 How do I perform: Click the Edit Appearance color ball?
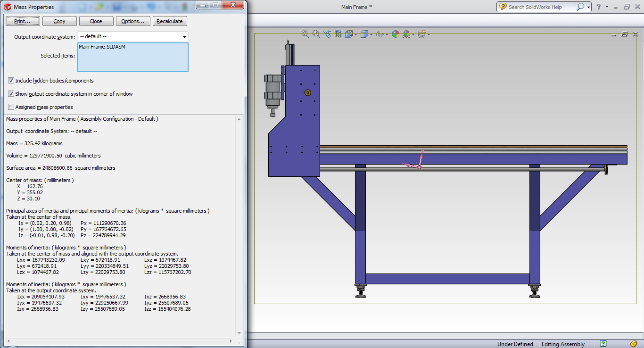click(395, 34)
